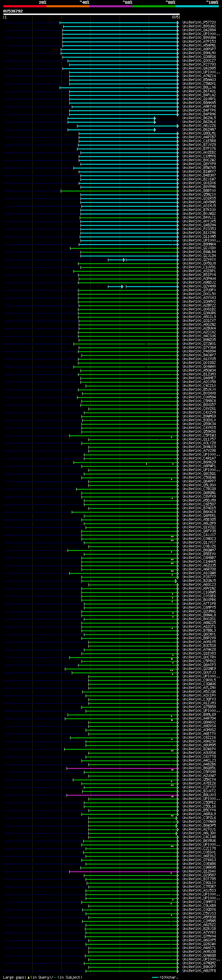Select the UniRef100_B5W765 label
The height and width of the screenshot is (980, 222).
click(x=199, y=168)
